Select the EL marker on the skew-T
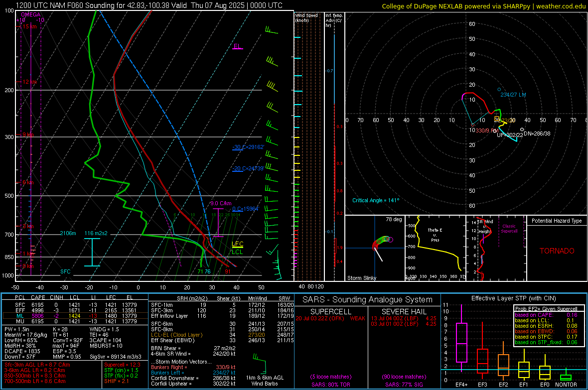This screenshot has height=390, width=588. coord(237,46)
